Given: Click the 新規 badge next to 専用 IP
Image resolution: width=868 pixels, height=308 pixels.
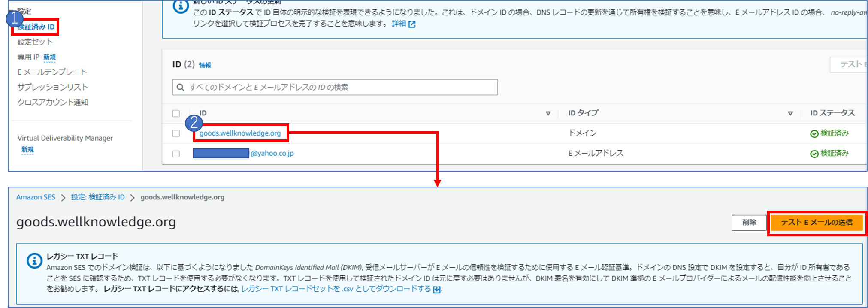Looking at the screenshot, I should tap(50, 57).
